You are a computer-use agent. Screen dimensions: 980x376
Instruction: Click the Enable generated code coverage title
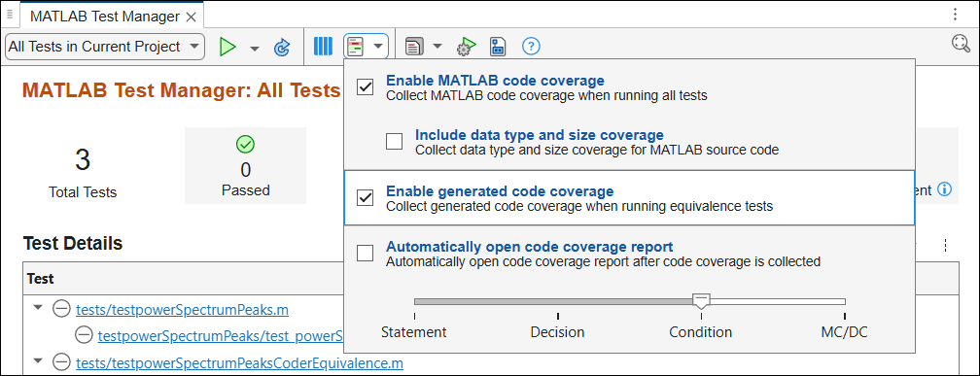(500, 191)
